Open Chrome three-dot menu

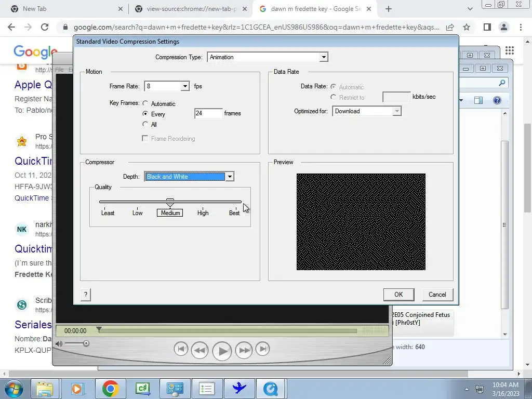tap(521, 27)
